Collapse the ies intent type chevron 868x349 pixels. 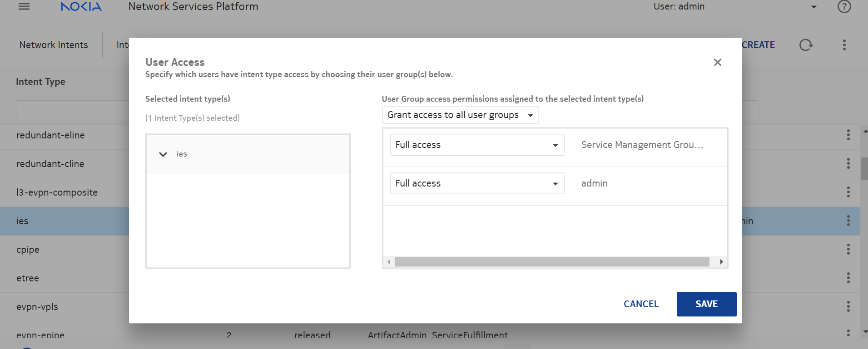click(163, 154)
